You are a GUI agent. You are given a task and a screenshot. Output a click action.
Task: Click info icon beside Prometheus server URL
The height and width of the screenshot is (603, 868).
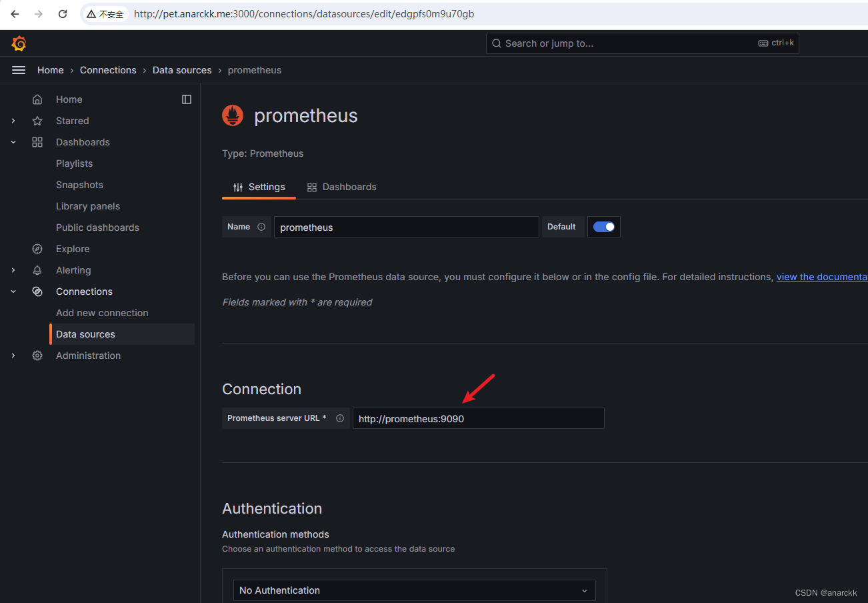coord(340,418)
